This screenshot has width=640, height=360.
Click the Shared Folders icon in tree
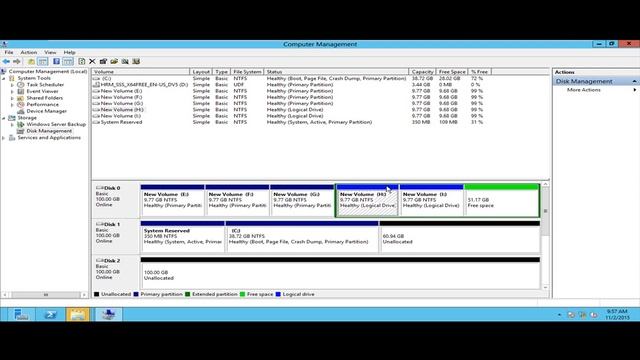(x=21, y=98)
